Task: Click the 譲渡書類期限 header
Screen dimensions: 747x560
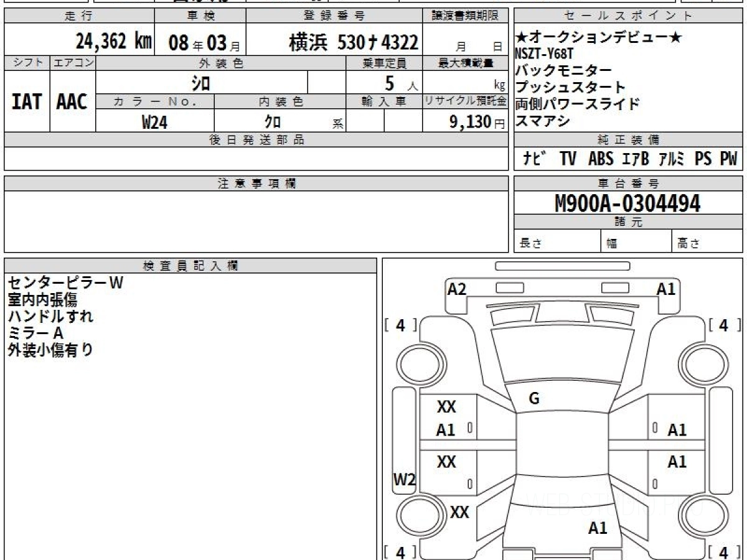Action: coord(465,16)
